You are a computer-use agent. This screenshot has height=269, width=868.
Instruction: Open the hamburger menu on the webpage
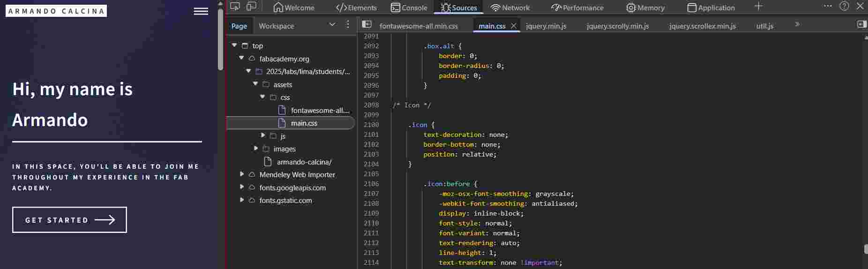click(201, 11)
